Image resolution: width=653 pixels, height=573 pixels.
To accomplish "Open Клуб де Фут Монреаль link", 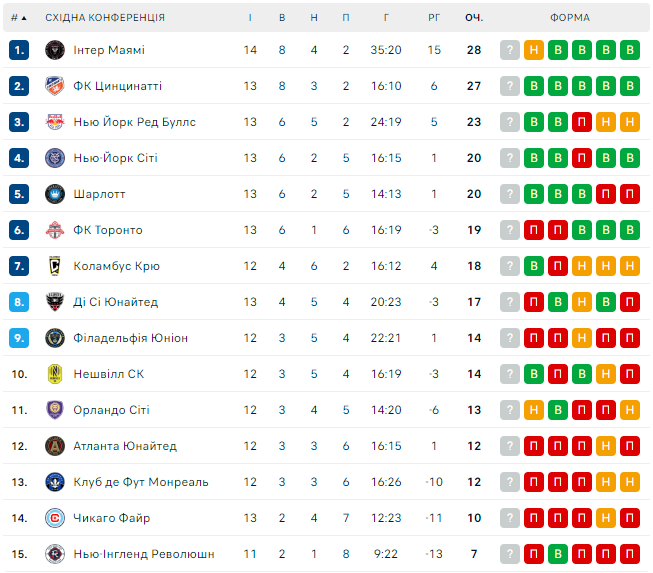I will coord(140,482).
